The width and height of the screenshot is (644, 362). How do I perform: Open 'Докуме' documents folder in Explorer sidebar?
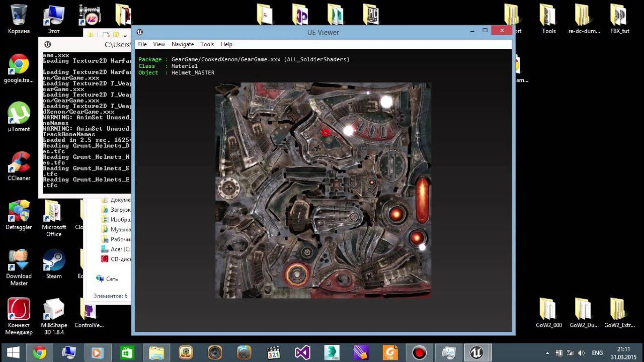pos(116,200)
